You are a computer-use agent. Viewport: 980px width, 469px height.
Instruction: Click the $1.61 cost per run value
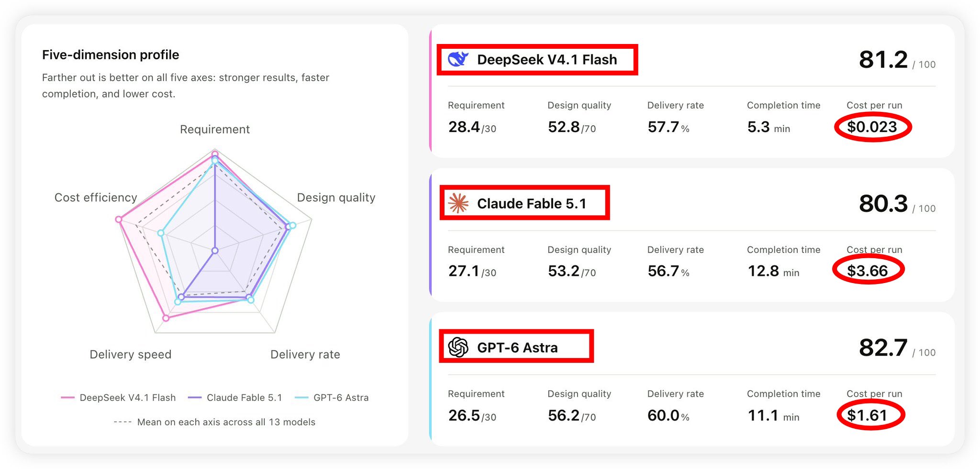pos(867,415)
